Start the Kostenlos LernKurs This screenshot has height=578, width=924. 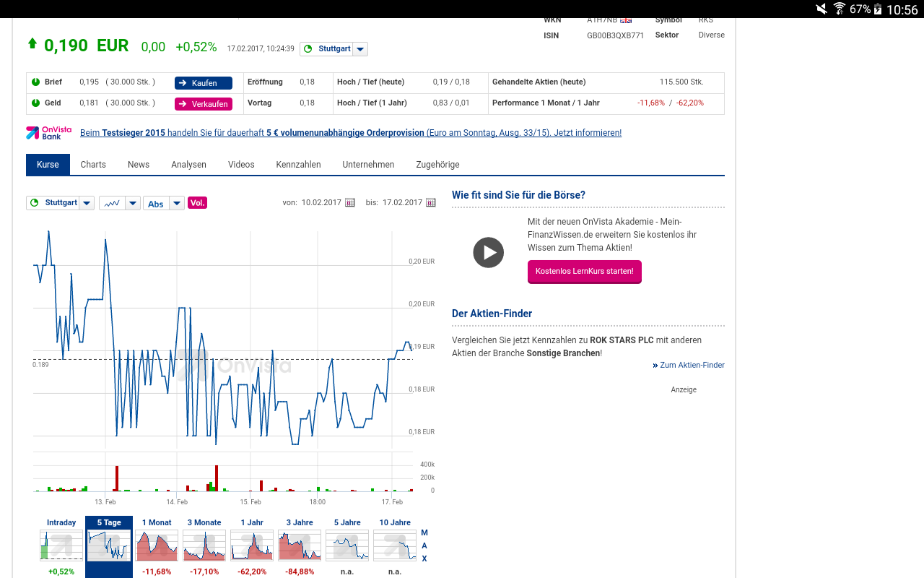584,272
